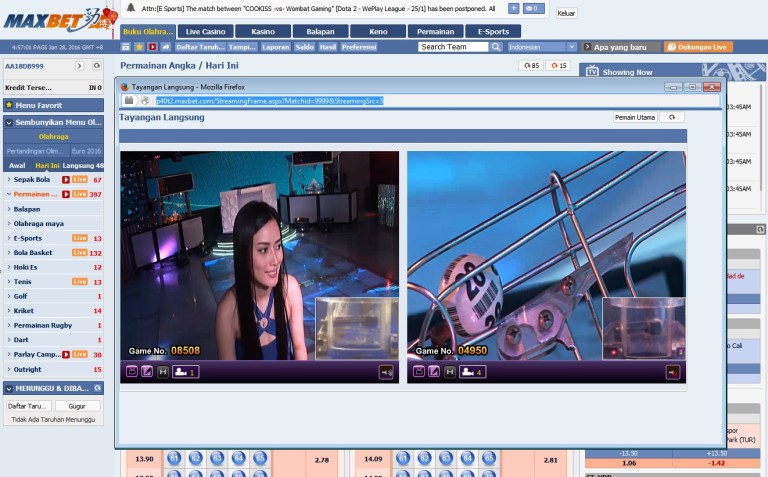Image resolution: width=768 pixels, height=477 pixels.
Task: Open the E-Sports navigation tab
Action: point(493,31)
